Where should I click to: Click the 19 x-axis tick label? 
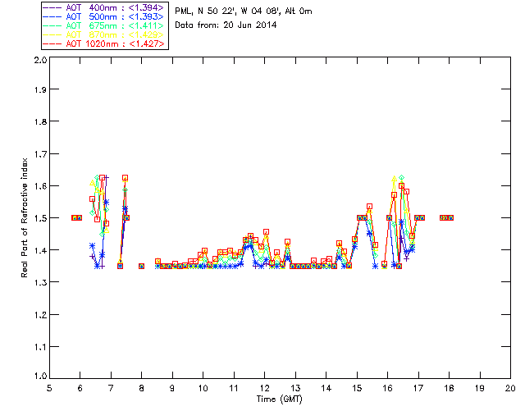(480, 388)
